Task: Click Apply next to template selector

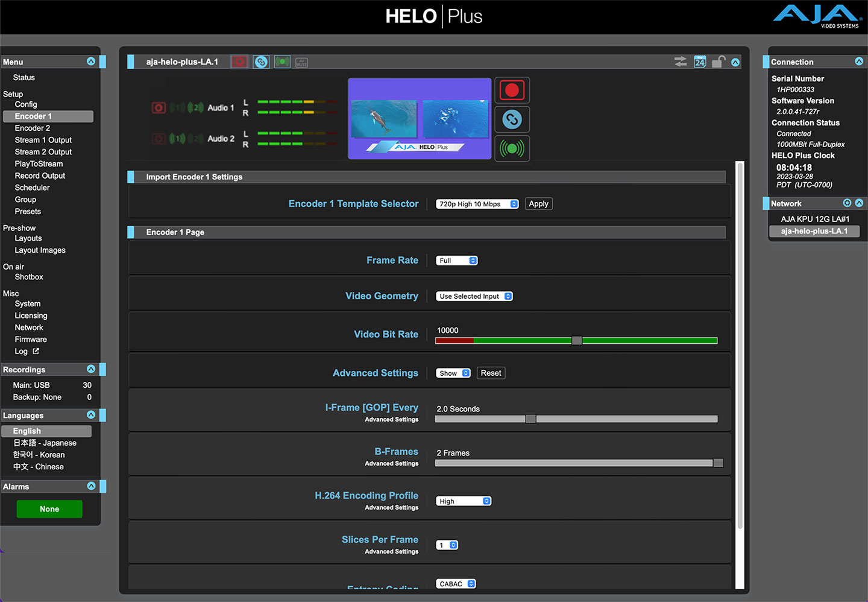Action: click(538, 204)
